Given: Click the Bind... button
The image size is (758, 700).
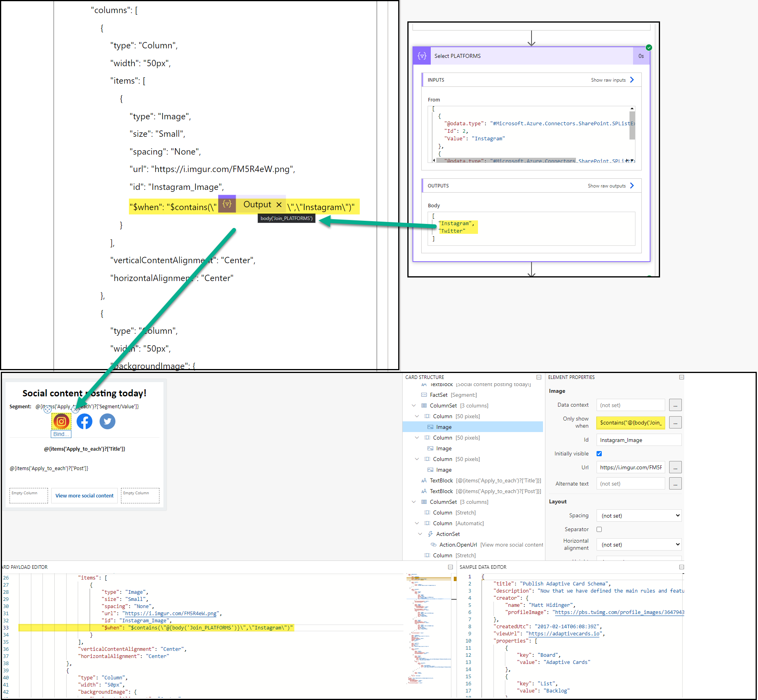Looking at the screenshot, I should coord(61,434).
